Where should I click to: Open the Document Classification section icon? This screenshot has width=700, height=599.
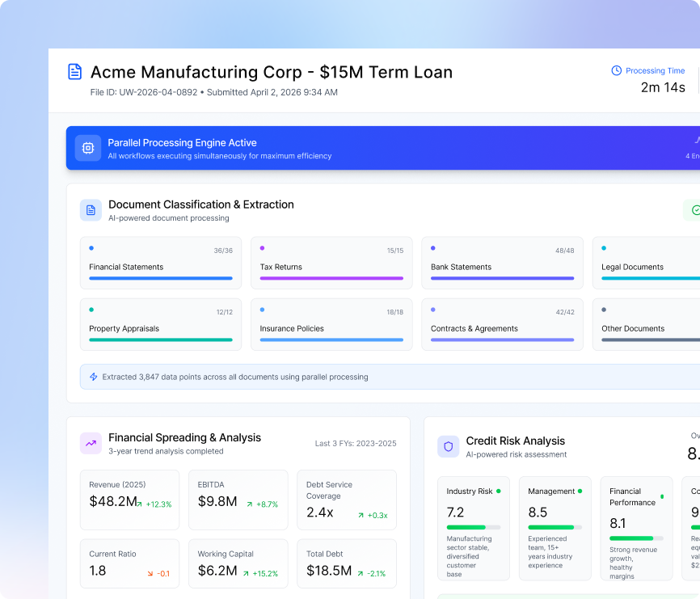pos(90,209)
